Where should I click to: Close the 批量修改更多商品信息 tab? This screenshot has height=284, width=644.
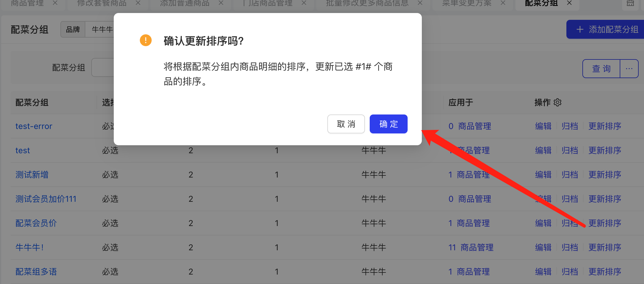point(420,3)
